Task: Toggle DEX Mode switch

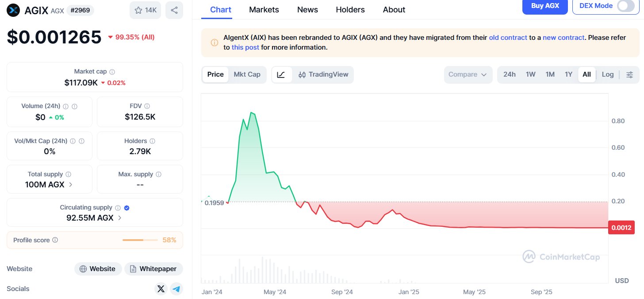Action: [x=625, y=6]
